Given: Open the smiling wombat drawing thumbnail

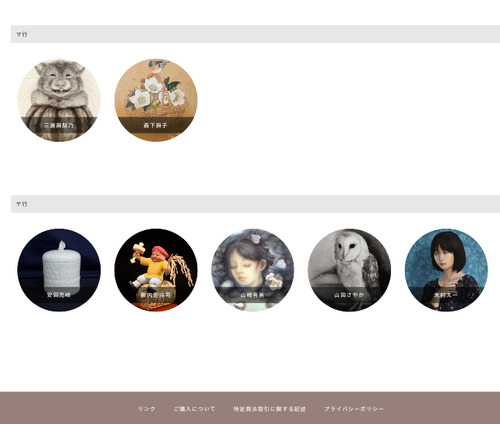Looking at the screenshot, I should (59, 100).
